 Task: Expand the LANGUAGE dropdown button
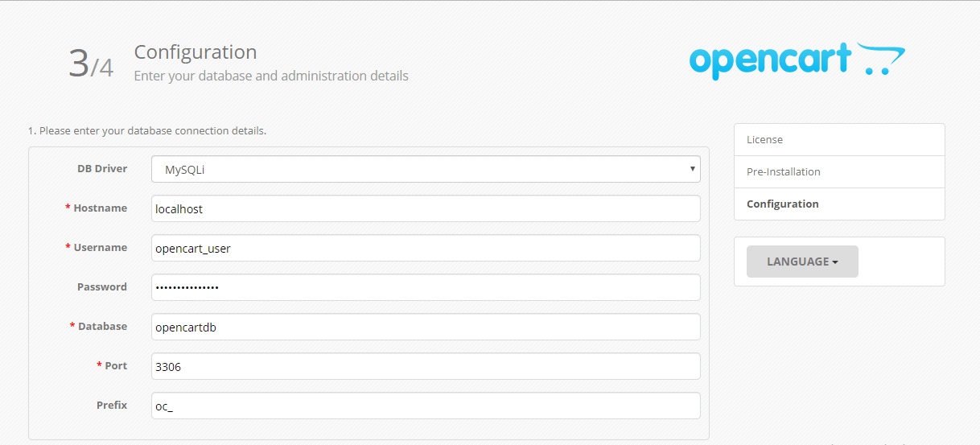[x=802, y=262]
